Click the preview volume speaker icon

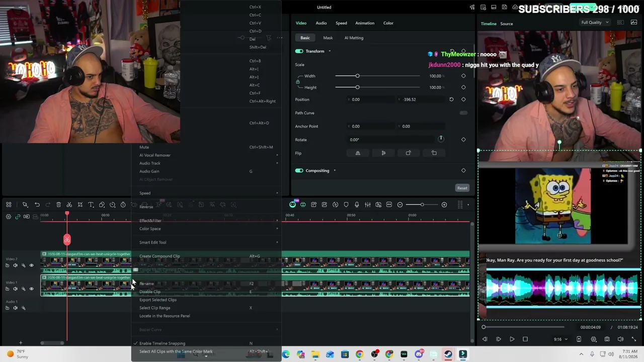click(620, 339)
